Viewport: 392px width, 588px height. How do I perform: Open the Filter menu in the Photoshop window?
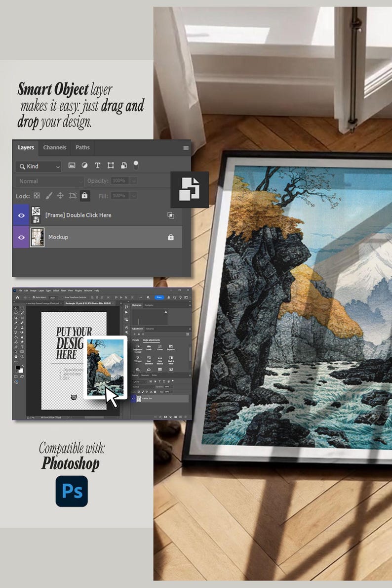click(63, 291)
